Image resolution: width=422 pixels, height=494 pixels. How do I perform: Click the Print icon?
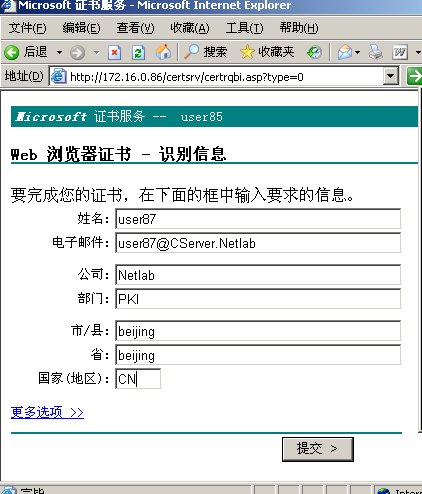point(376,52)
